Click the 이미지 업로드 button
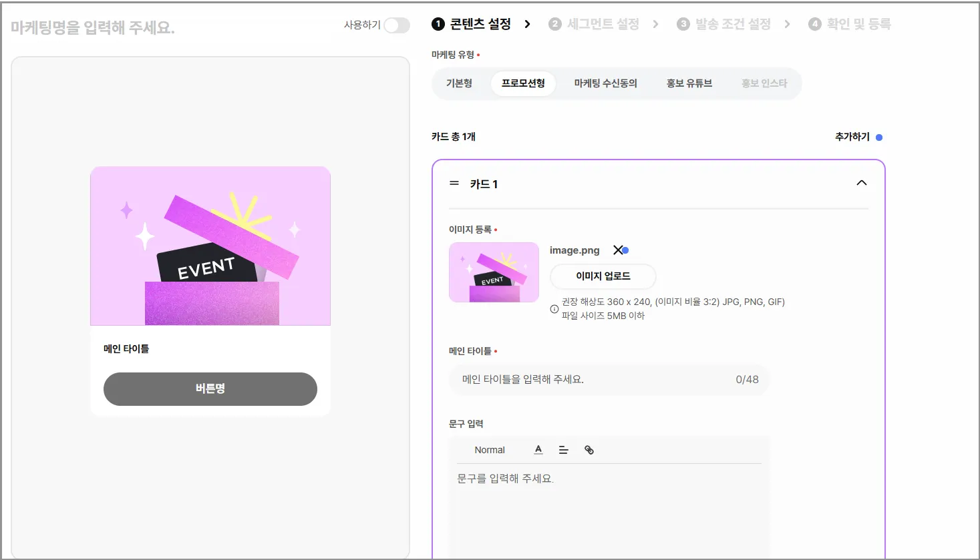The image size is (980, 560). [603, 276]
